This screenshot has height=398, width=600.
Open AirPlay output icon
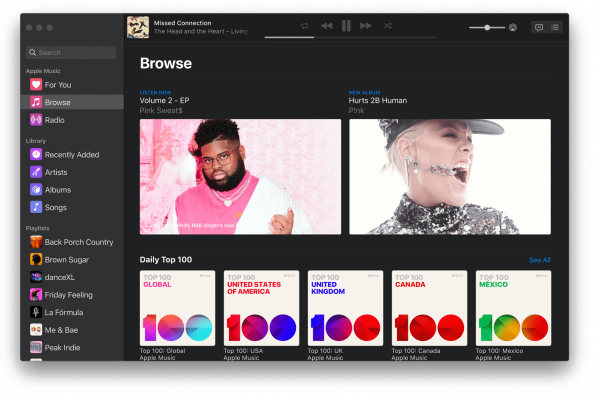[x=513, y=28]
